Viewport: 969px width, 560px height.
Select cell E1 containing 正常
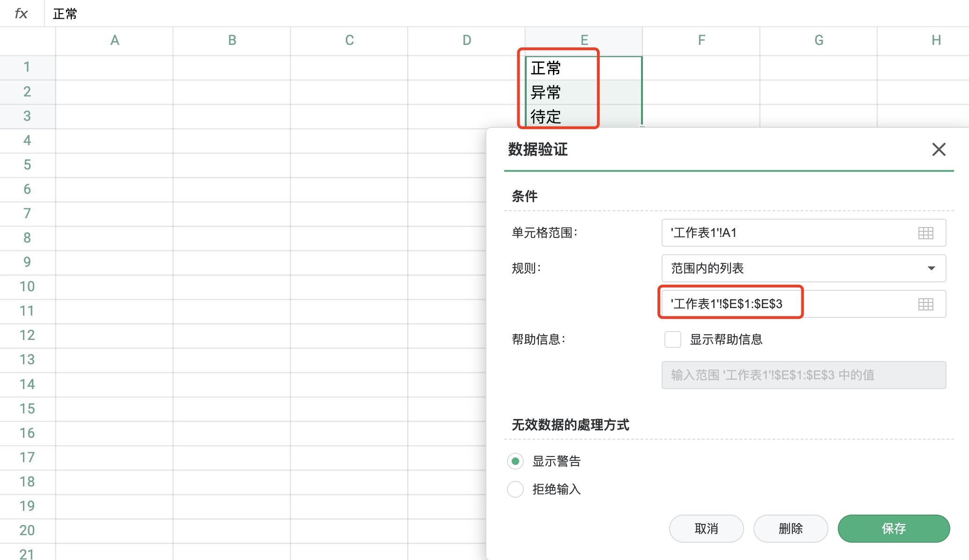[x=583, y=68]
